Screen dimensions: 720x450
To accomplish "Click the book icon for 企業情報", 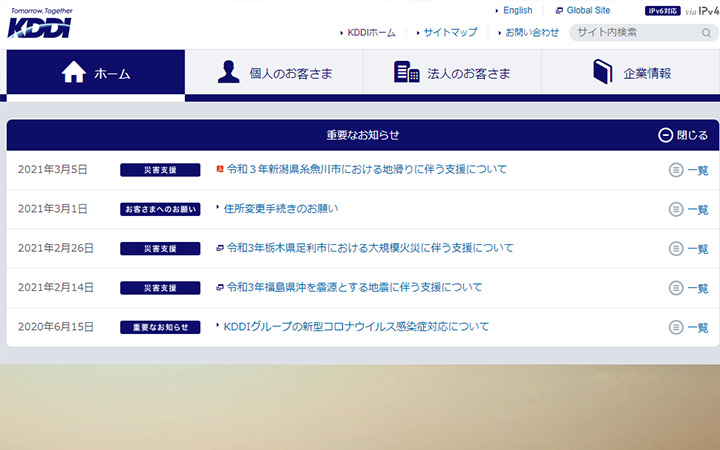I will coord(602,72).
